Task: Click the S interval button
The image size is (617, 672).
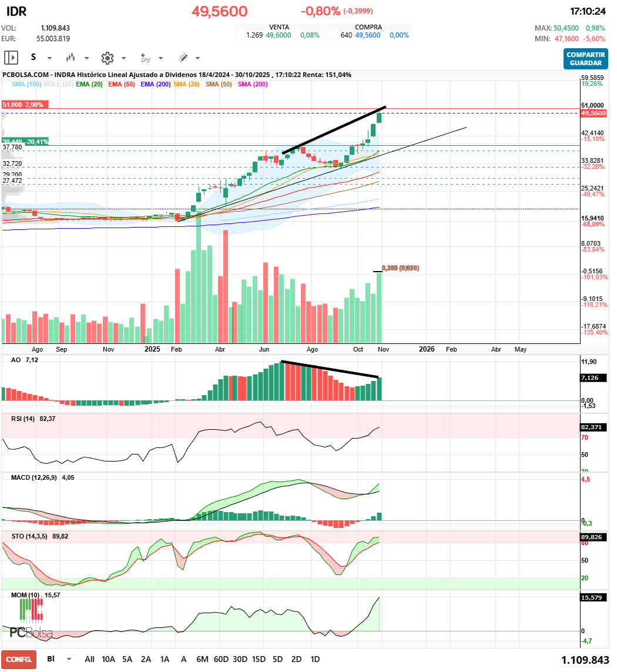Action: point(33,58)
